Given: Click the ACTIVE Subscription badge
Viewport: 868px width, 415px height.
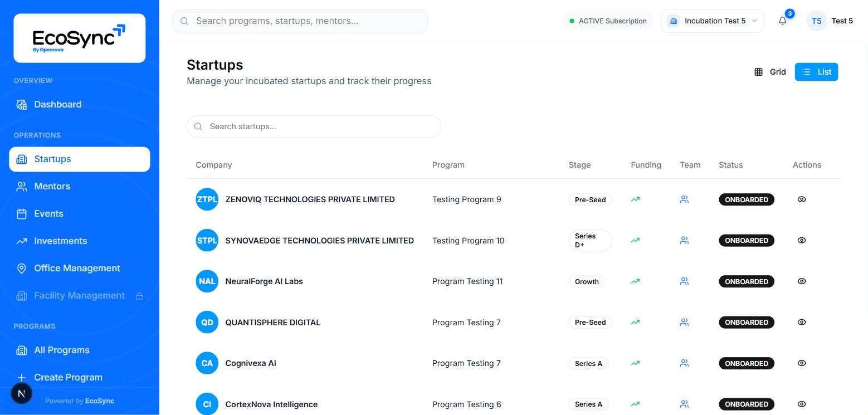Looking at the screenshot, I should (608, 21).
